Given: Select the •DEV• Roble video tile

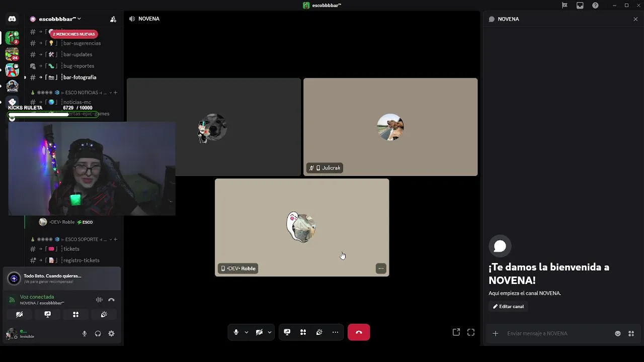Looking at the screenshot, I should click(302, 227).
